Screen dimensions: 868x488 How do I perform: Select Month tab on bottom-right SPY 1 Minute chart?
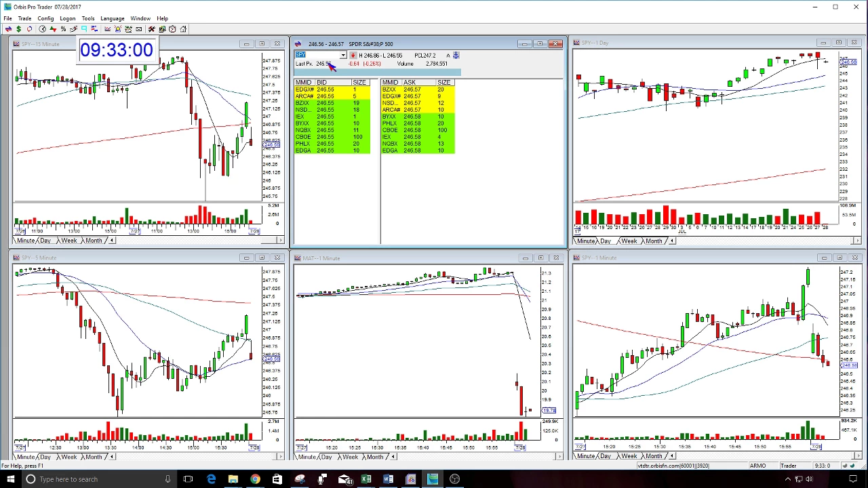pyautogui.click(x=654, y=457)
